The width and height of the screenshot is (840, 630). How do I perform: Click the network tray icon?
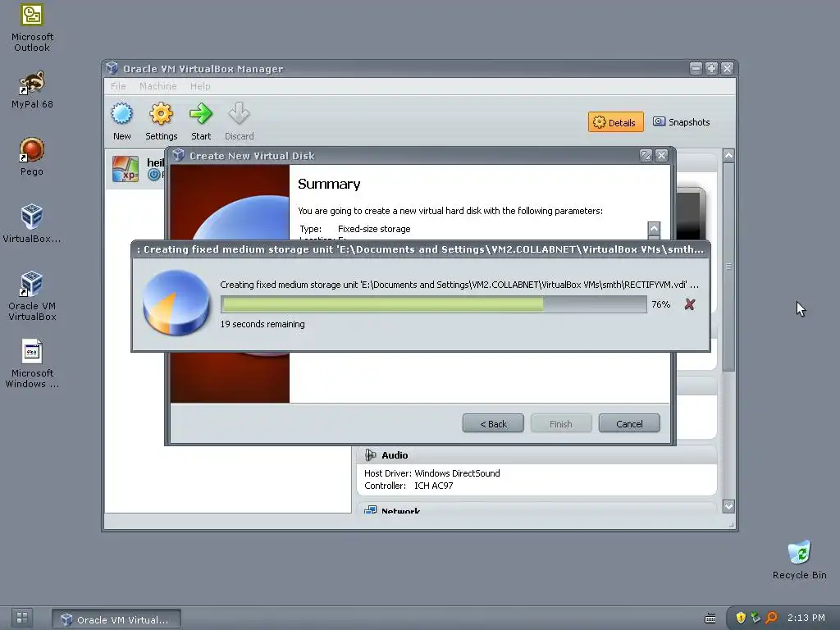pos(756,618)
